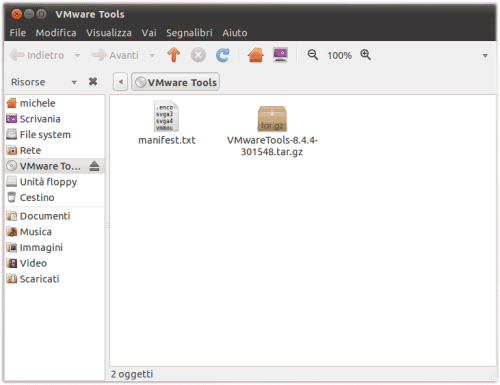Click the stop loading icon

(198, 55)
